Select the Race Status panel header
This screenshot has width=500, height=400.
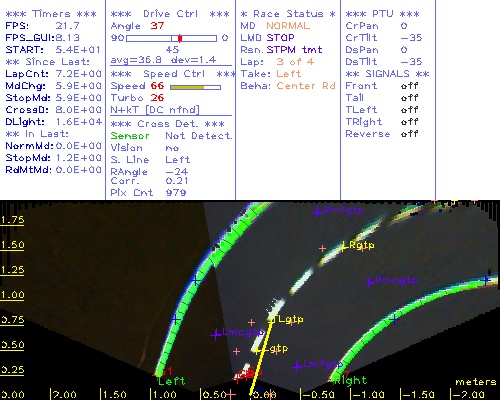[288, 14]
